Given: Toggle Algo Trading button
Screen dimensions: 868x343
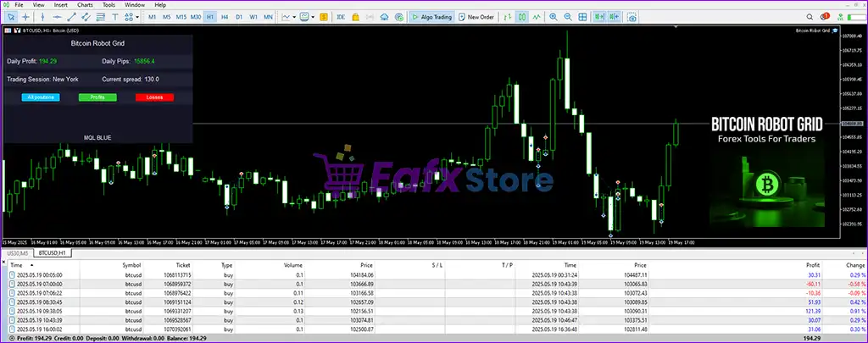Looking at the screenshot, I should [x=431, y=17].
